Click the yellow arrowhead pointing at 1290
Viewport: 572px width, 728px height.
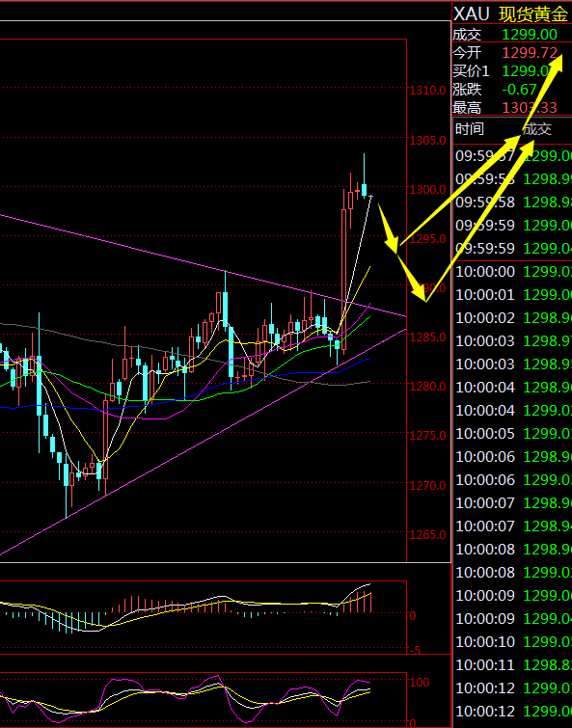(418, 291)
